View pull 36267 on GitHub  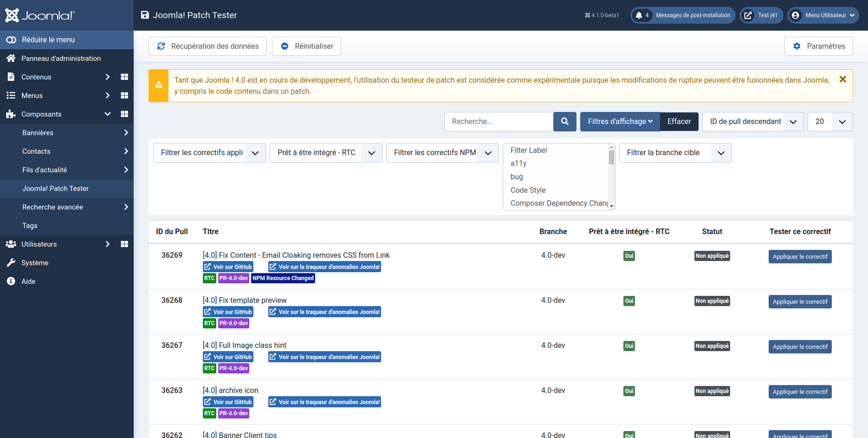[228, 357]
